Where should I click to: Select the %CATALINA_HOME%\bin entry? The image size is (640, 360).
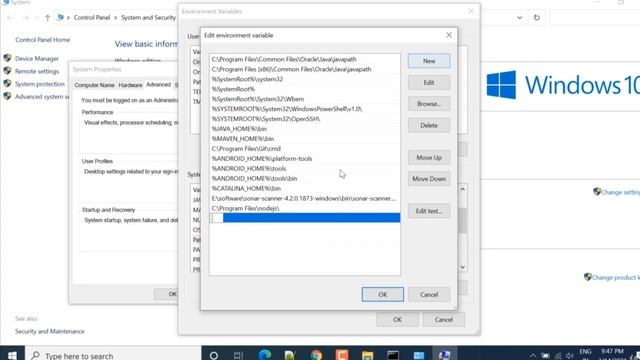(x=304, y=188)
